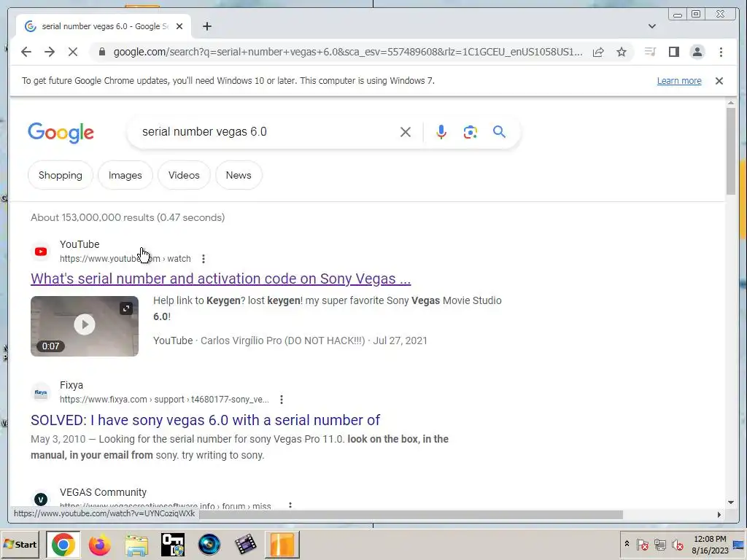
Task: Open Learn more about Chrome updates
Action: 679,81
